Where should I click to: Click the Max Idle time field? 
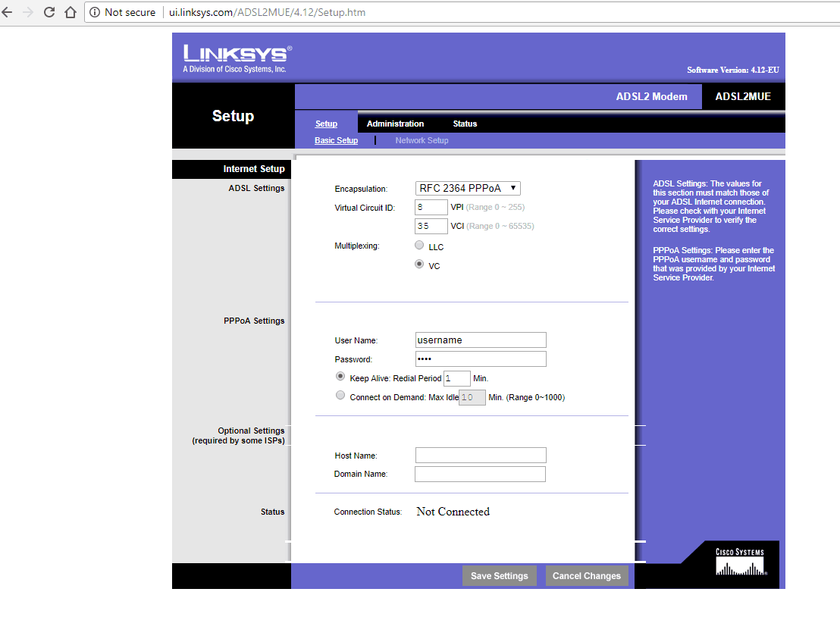(472, 397)
